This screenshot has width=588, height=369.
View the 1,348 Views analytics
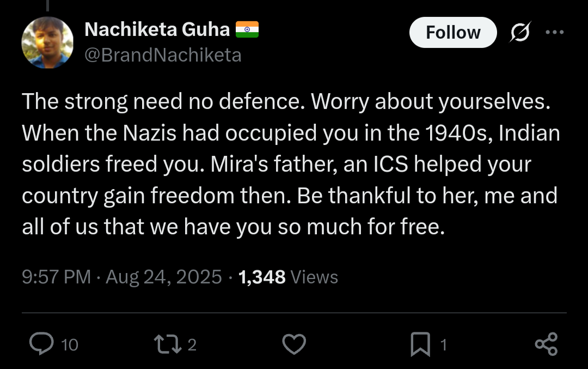pyautogui.click(x=289, y=277)
